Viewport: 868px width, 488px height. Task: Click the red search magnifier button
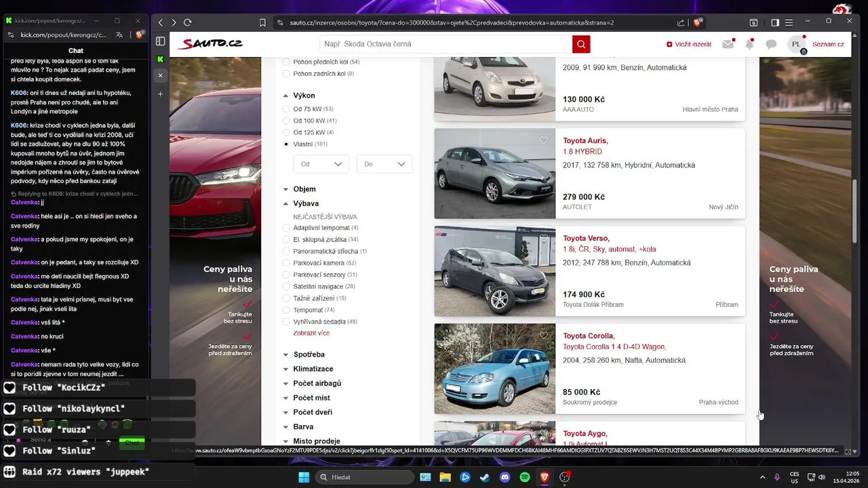point(581,44)
